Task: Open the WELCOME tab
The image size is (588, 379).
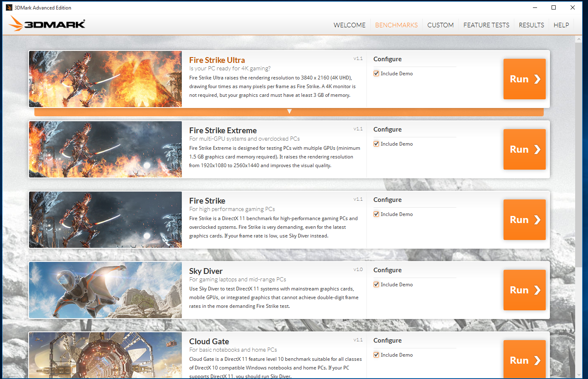Action: tap(349, 25)
